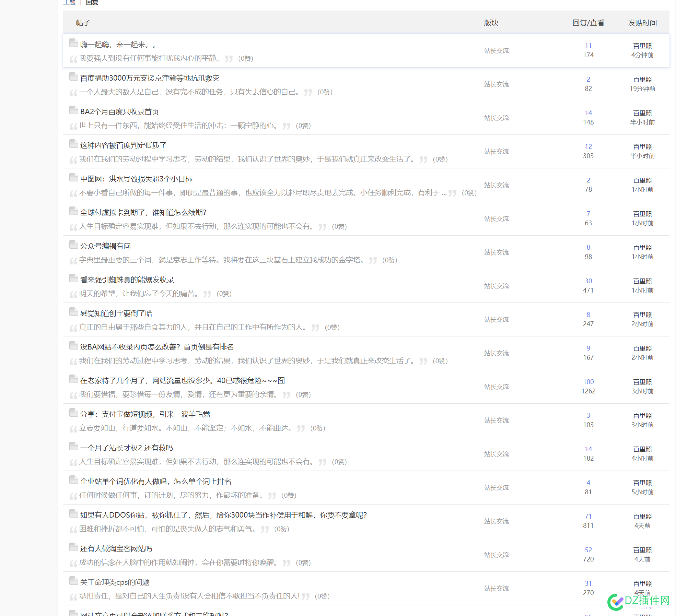Click folder icon beside 还有人做淘宝客网站吗 post
The width and height of the screenshot is (676, 616).
tap(73, 547)
